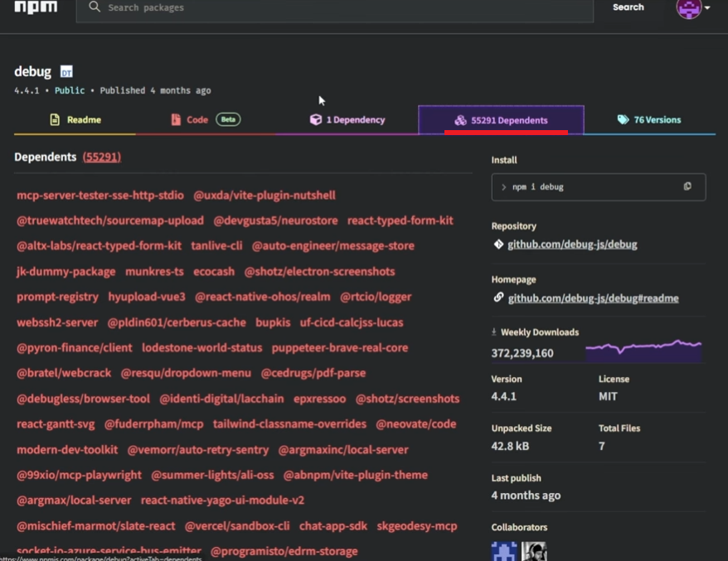Click the Versions tags icon
The width and height of the screenshot is (728, 561).
623,119
